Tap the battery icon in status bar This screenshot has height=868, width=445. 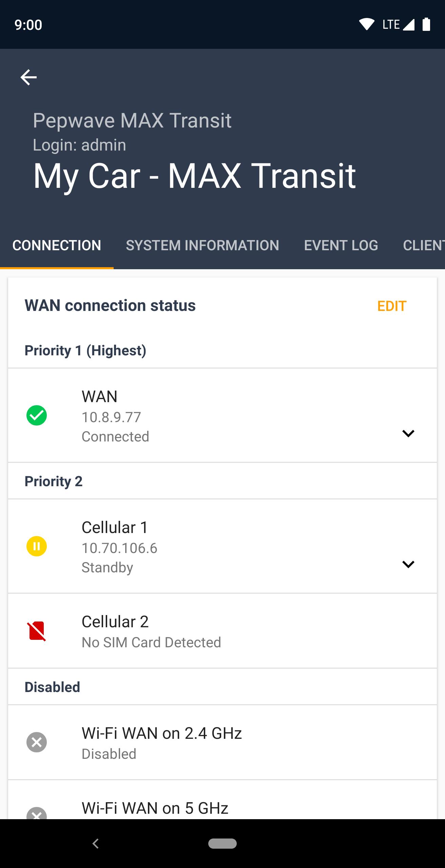point(426,24)
